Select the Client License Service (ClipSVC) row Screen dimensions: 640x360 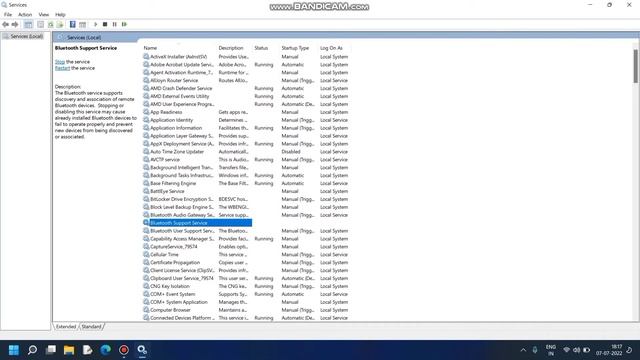click(x=246, y=270)
